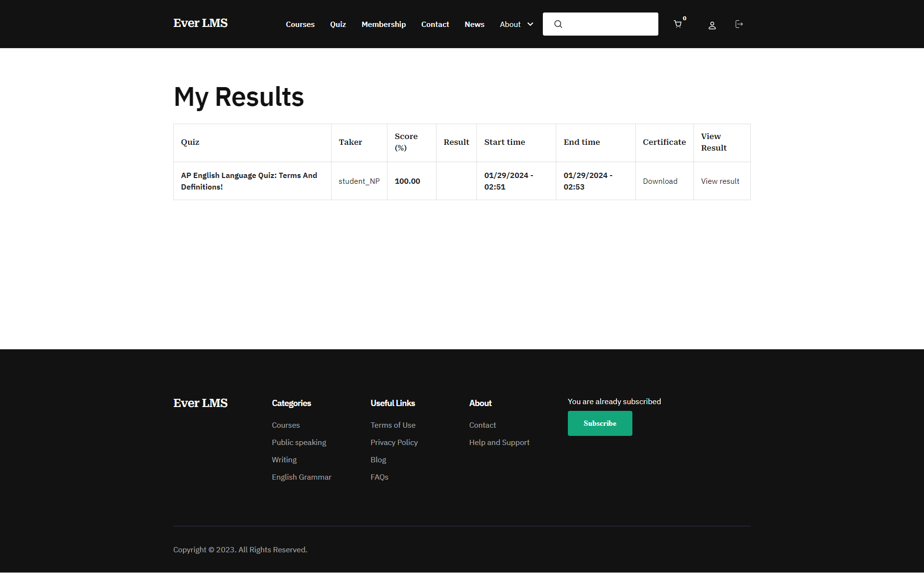Open the user account profile icon
Image resolution: width=924 pixels, height=573 pixels.
click(712, 25)
